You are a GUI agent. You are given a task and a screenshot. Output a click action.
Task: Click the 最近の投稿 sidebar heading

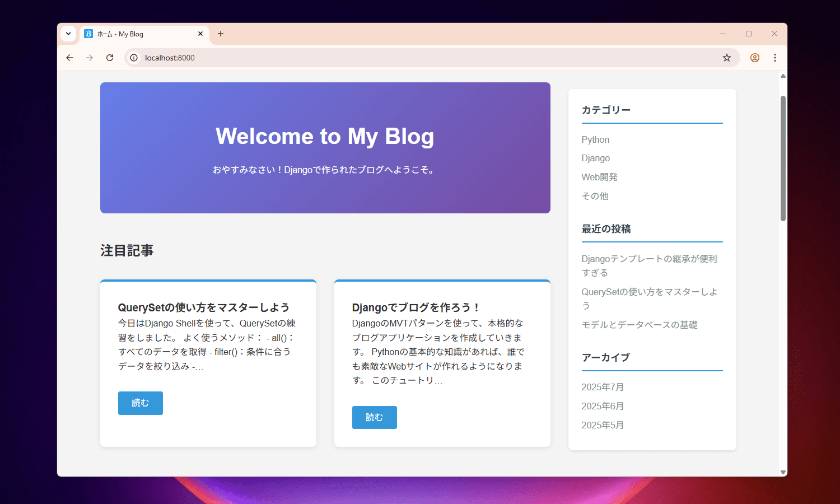pos(606,228)
